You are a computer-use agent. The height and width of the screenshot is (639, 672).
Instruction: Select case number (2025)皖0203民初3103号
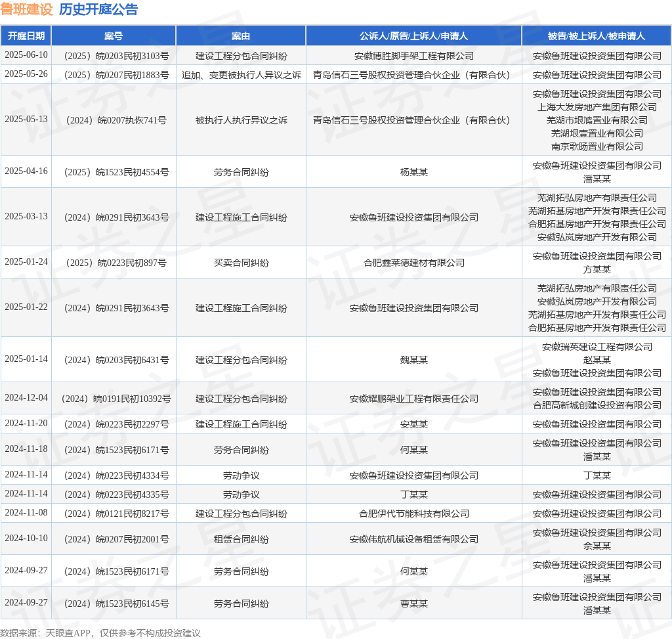(116, 56)
